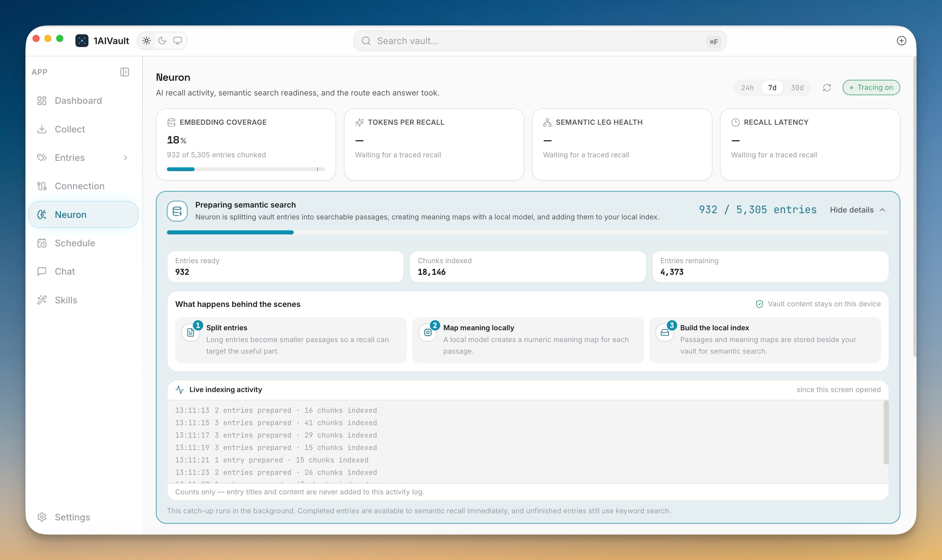The image size is (942, 560).
Task: Click the Live indexing activity pulse icon
Action: [180, 389]
